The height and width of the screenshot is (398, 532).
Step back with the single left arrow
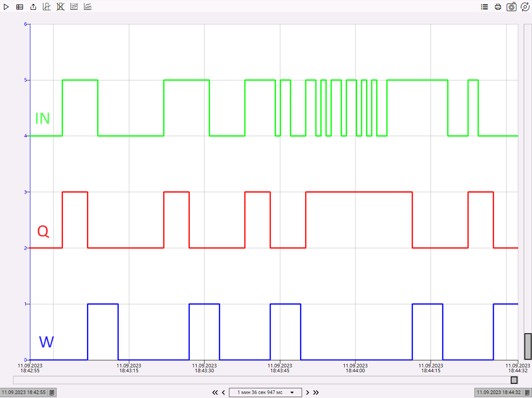pyautogui.click(x=224, y=392)
